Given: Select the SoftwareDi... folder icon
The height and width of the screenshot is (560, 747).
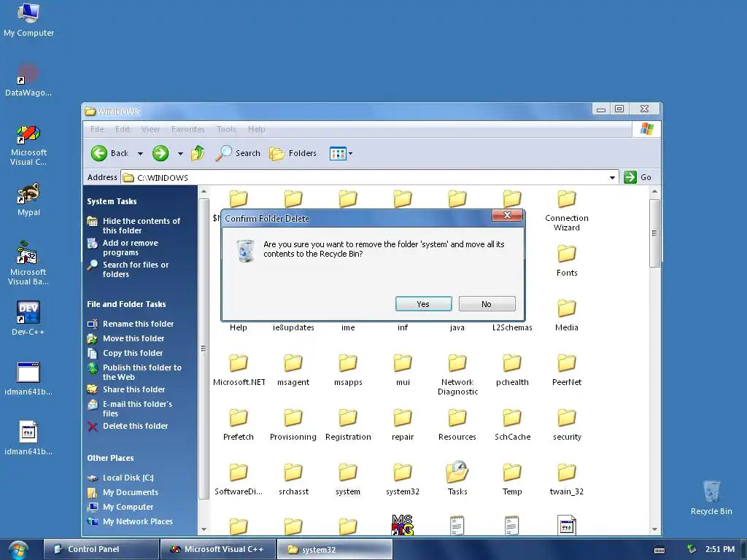Looking at the screenshot, I should [239, 472].
